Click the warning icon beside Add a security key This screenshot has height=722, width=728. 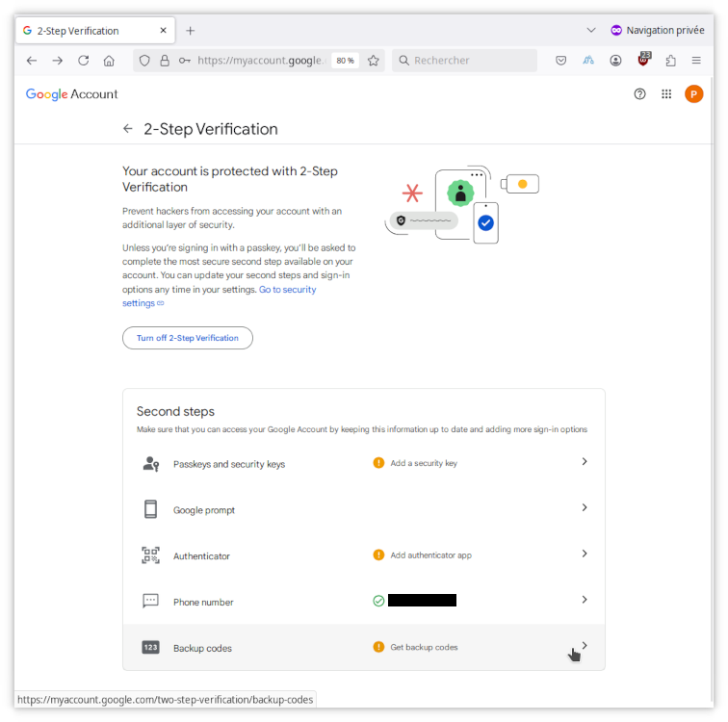(378, 463)
